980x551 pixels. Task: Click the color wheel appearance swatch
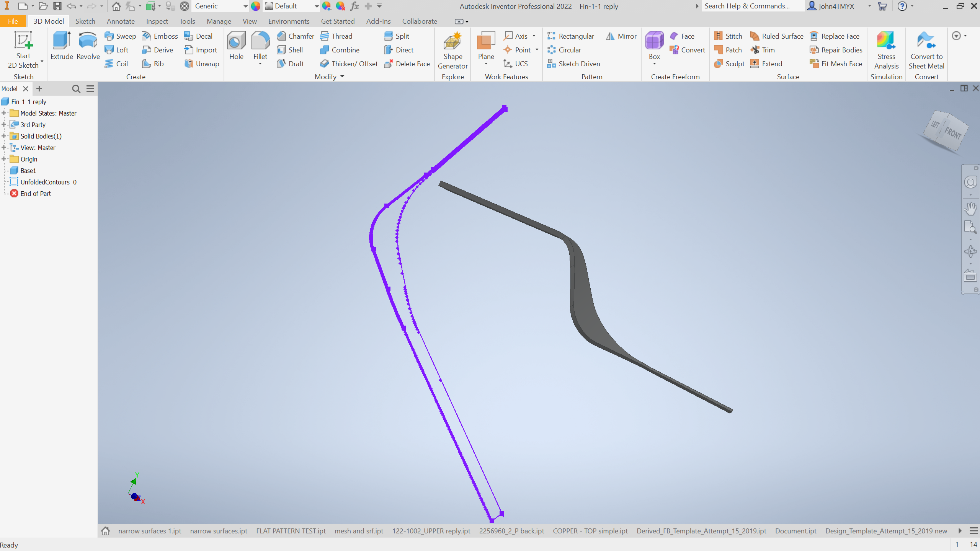click(256, 6)
